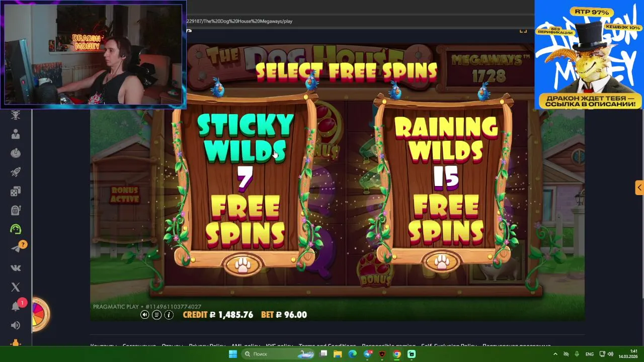644x362 pixels.
Task: Click the browser address bar URL
Action: click(x=239, y=21)
